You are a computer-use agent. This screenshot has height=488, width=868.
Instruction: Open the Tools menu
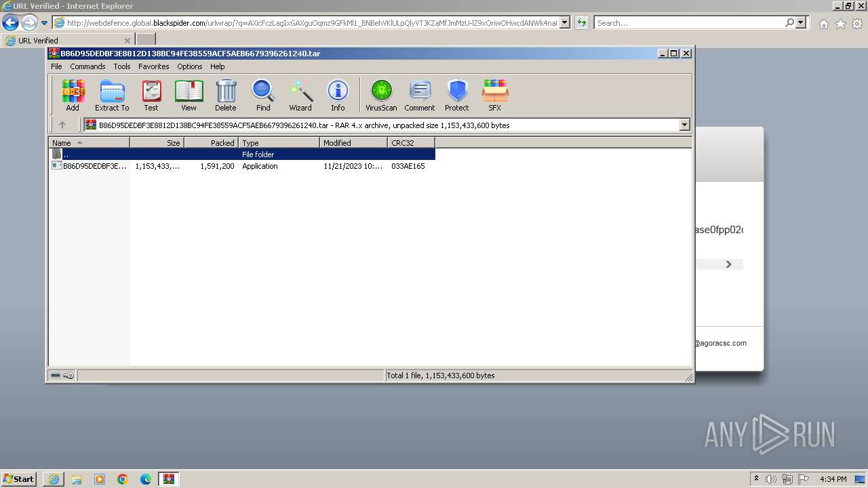[x=122, y=66]
